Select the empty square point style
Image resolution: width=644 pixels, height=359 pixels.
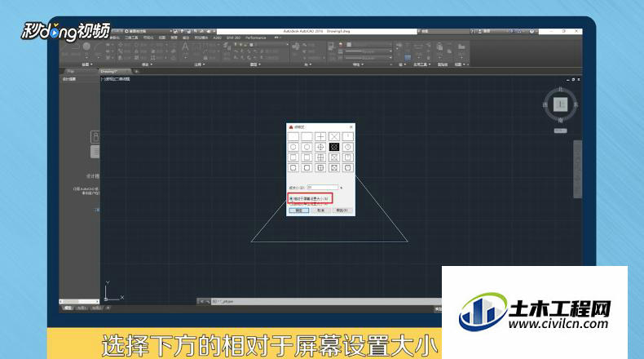click(307, 157)
